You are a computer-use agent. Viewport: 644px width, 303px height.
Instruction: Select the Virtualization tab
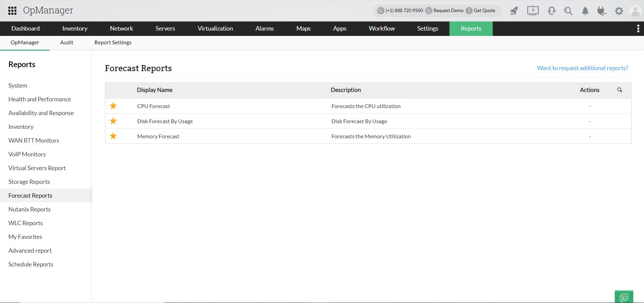click(215, 29)
